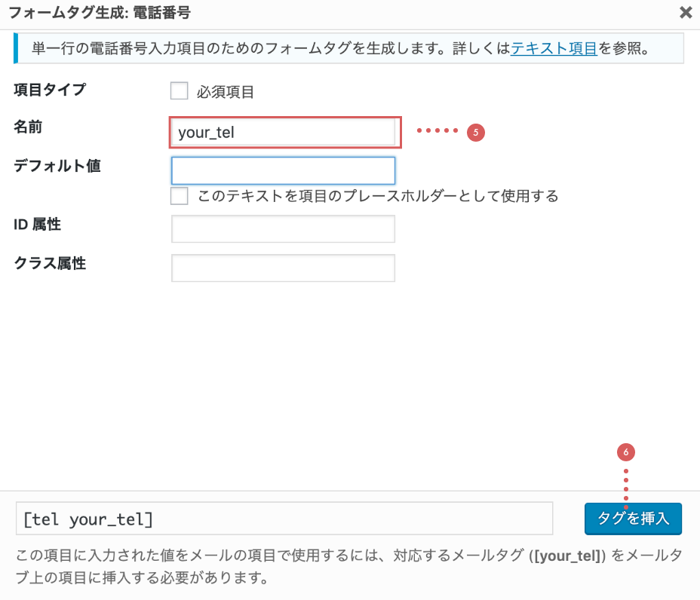Viewport: 700px width, 600px height.
Task: Click the 名前 row label
Action: click(28, 127)
